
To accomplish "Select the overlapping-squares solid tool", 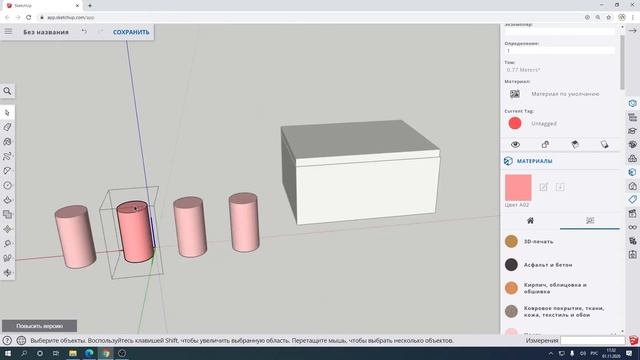I will pos(7,214).
